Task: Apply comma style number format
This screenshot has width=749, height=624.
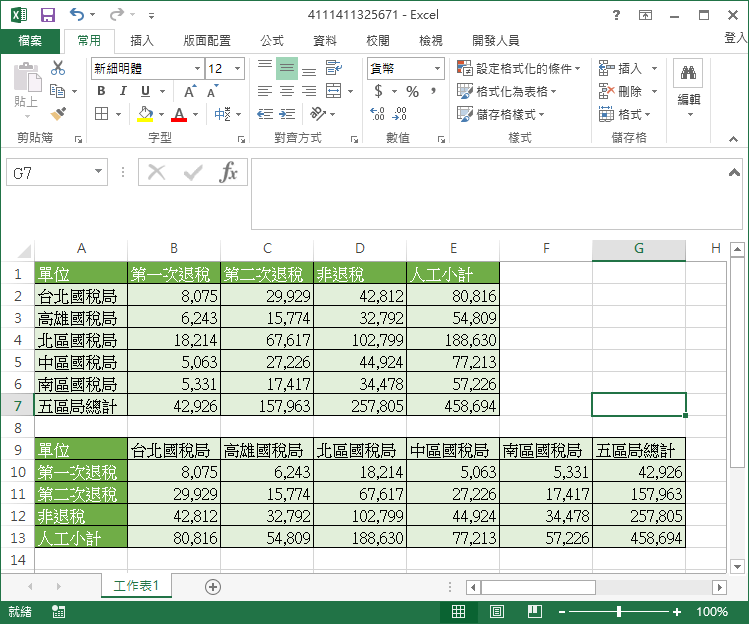Action: 433,90
